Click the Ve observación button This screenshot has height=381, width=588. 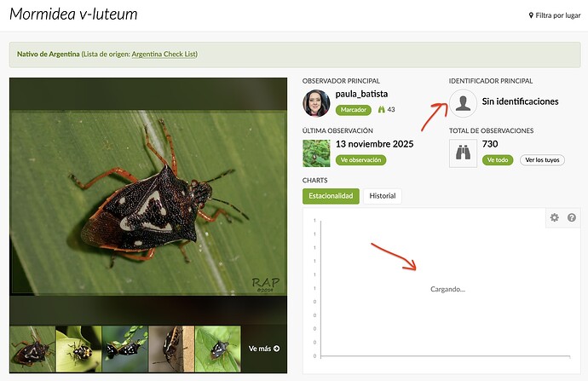pyautogui.click(x=360, y=160)
